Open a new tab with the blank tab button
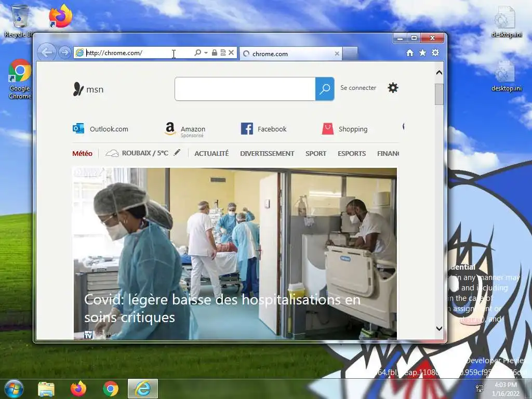The image size is (532, 399). click(x=350, y=54)
